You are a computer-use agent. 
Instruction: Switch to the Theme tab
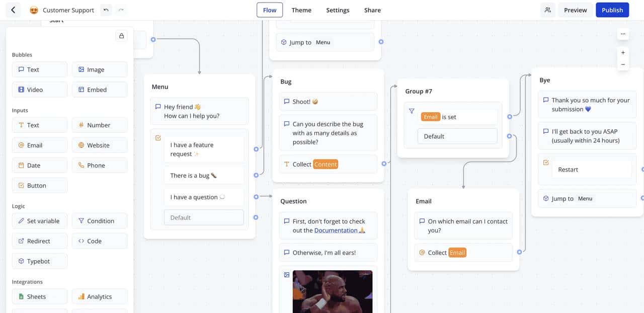coord(301,10)
